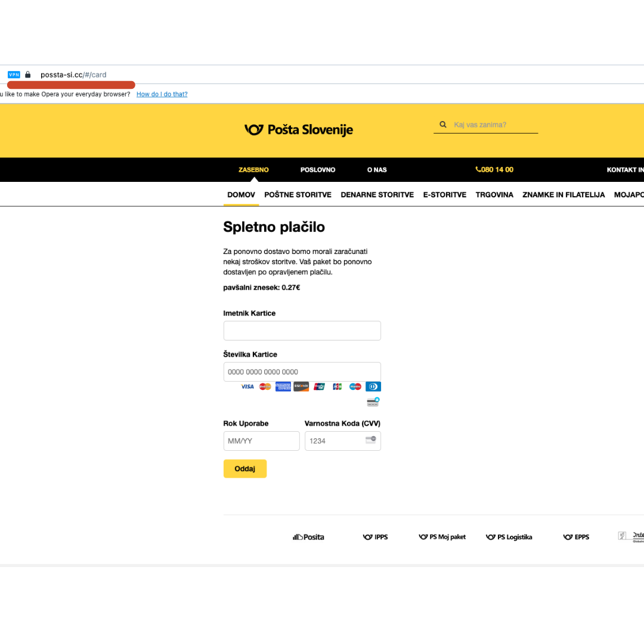Viewport: 644px width, 644px height.
Task: Click the padlock security icon
Action: click(x=28, y=75)
